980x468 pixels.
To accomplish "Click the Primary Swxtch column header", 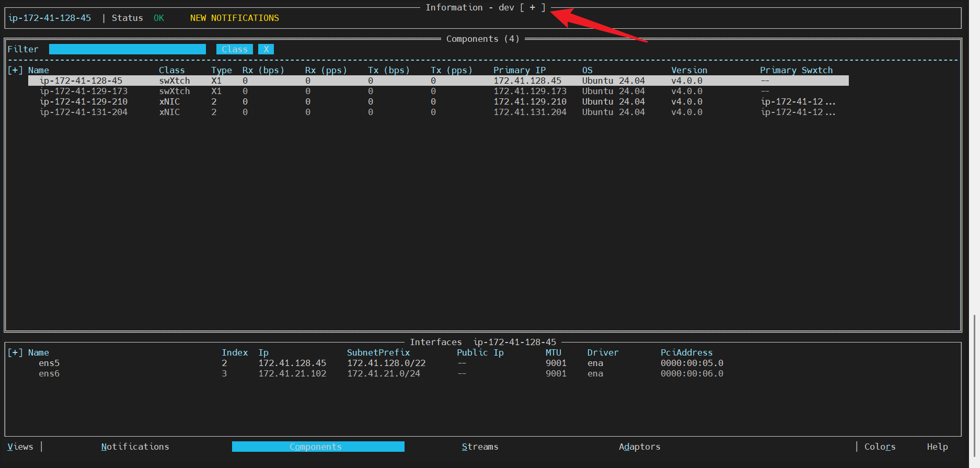I will pos(797,70).
